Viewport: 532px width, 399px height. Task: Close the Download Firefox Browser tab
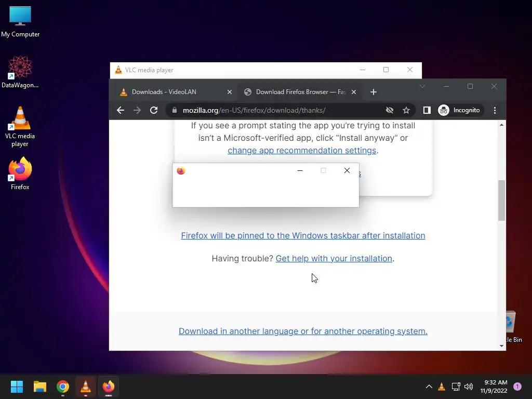click(353, 92)
